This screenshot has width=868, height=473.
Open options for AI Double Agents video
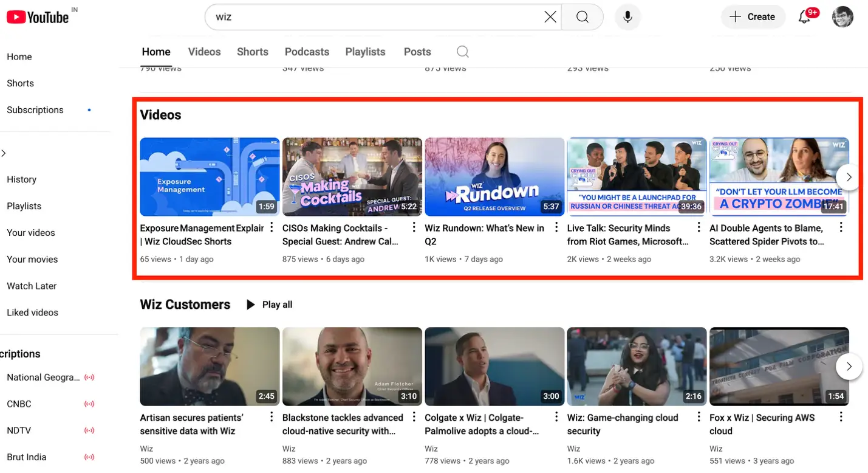click(x=841, y=228)
